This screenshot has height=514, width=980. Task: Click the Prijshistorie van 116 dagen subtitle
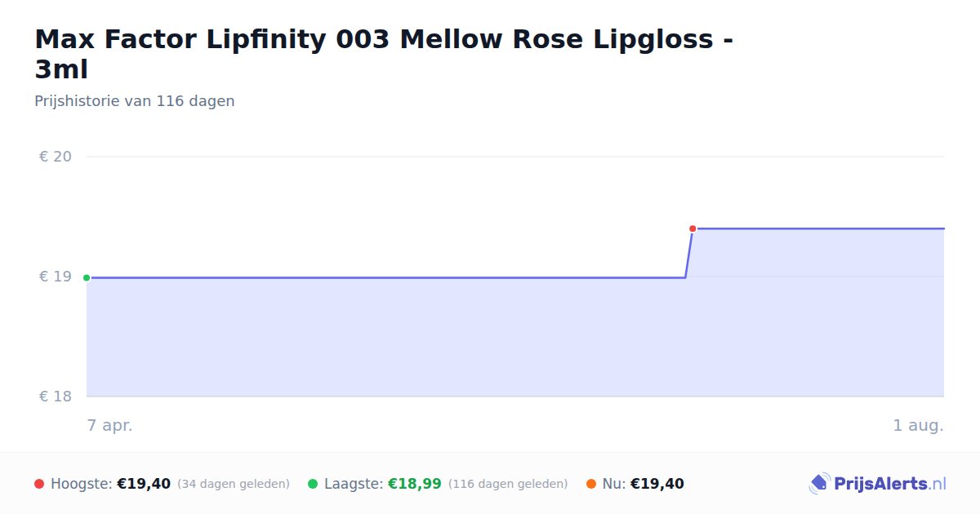pyautogui.click(x=135, y=101)
